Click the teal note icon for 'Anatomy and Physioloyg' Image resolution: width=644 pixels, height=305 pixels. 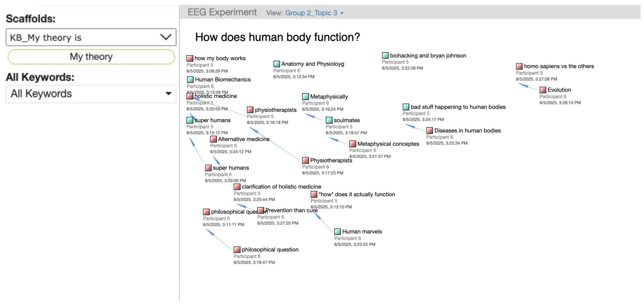coord(276,64)
